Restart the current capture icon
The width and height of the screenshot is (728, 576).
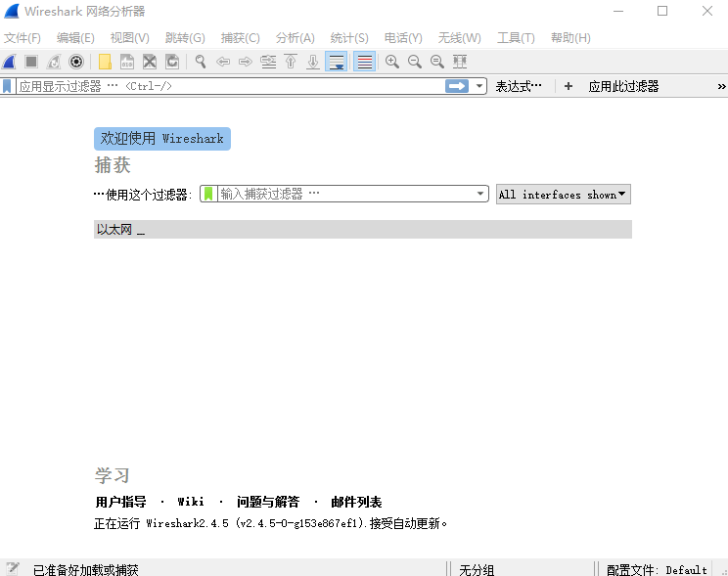pyautogui.click(x=54, y=62)
